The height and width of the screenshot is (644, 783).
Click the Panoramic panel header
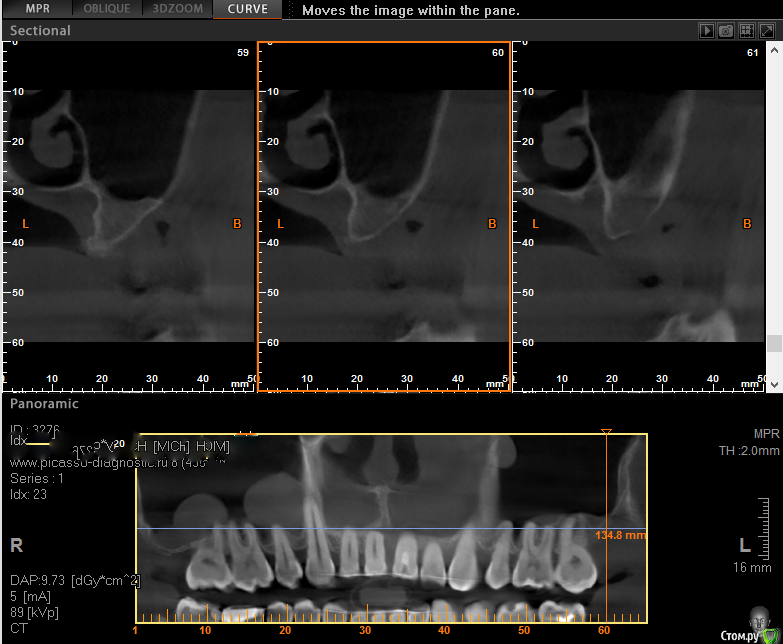(45, 404)
